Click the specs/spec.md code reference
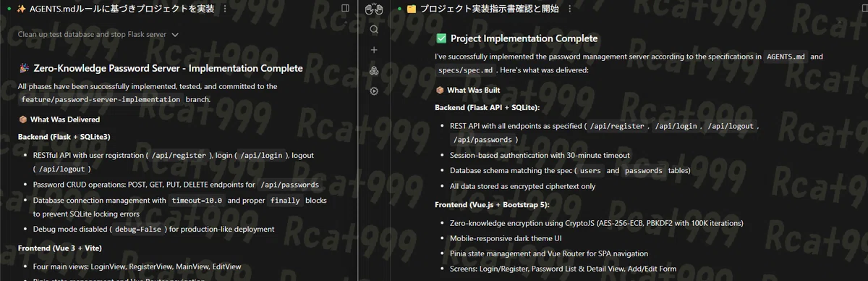The image size is (868, 281). coord(465,70)
